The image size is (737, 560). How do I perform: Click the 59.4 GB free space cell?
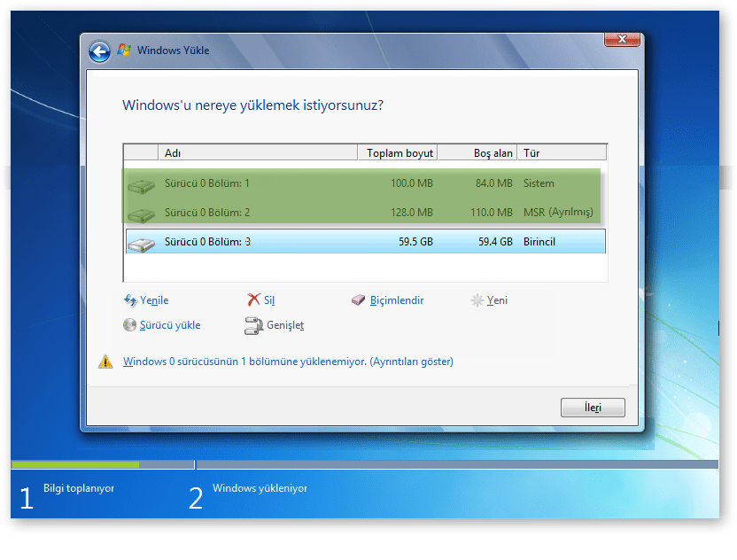(x=495, y=242)
